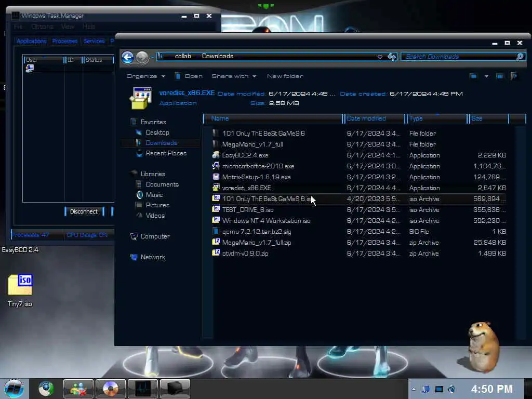Switch to Services tab in Task Manager

click(x=94, y=41)
